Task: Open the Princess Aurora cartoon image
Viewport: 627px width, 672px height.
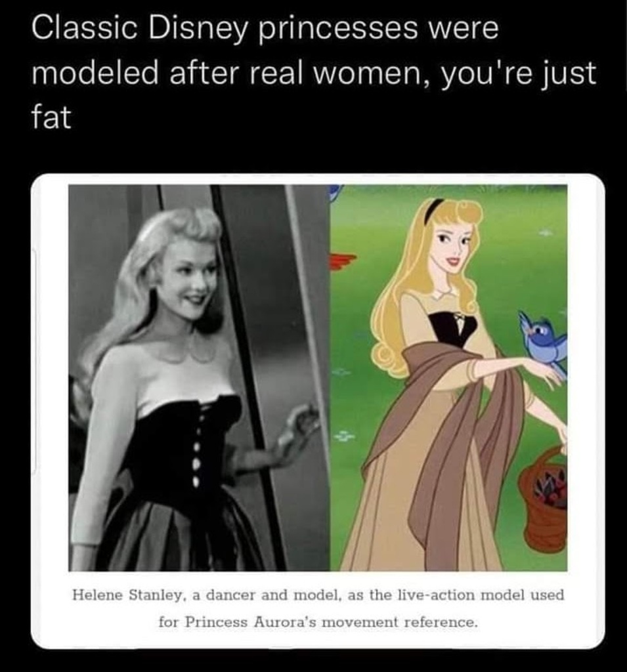Action: tap(448, 377)
